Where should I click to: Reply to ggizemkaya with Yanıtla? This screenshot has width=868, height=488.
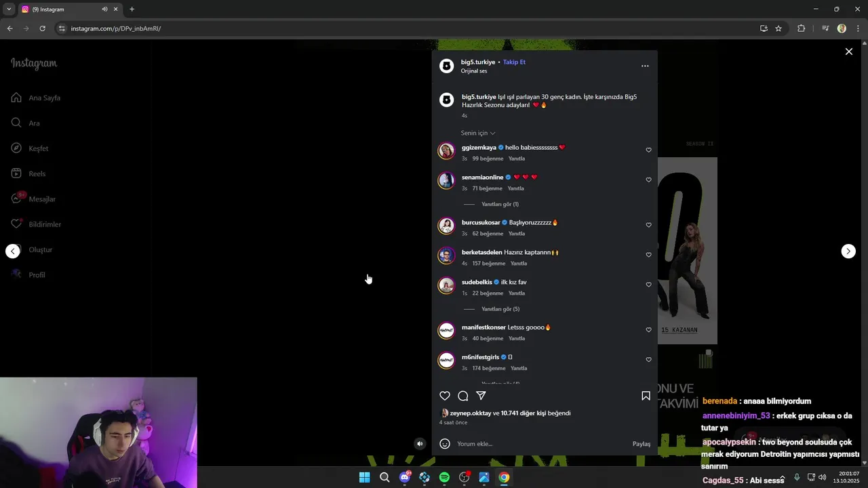(517, 159)
